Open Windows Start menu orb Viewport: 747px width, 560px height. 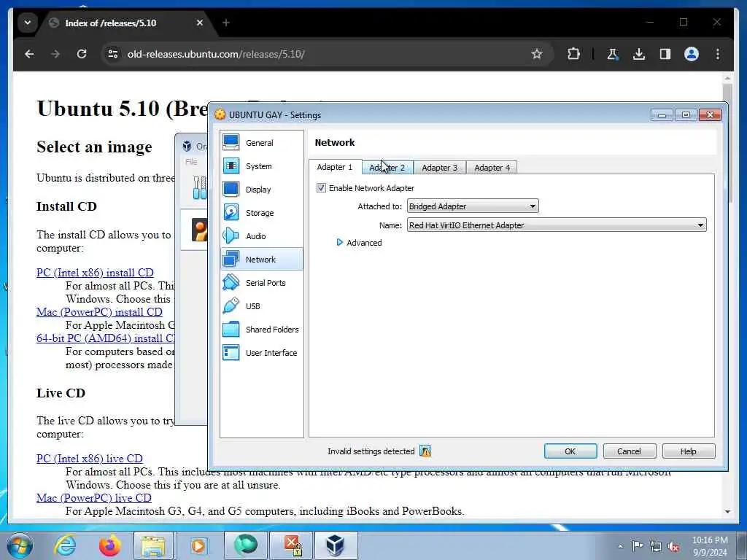click(20, 545)
